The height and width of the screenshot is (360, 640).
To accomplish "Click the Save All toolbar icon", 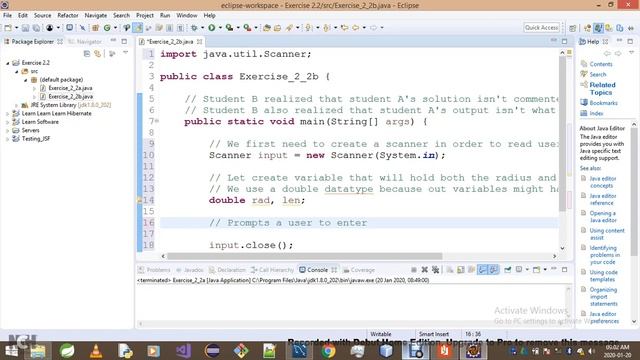I will click(x=36, y=28).
